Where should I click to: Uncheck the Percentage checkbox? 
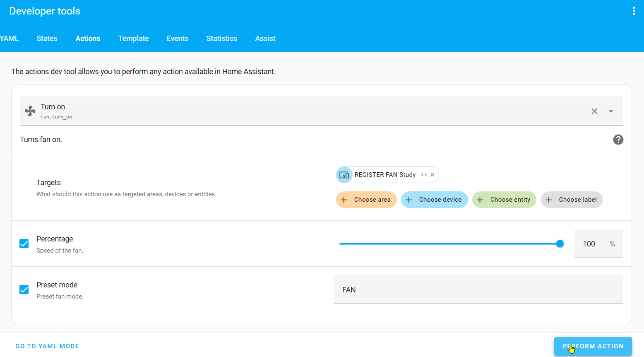[24, 244]
